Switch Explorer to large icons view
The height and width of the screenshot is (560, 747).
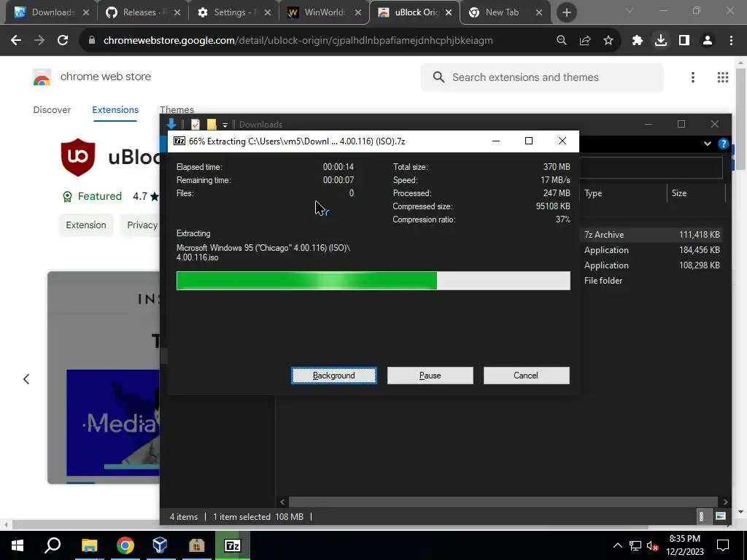(721, 516)
